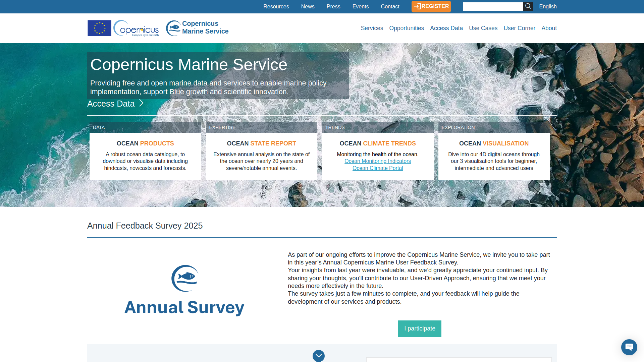Click the Annual Feedback Survey 2025 heading

tap(145, 226)
